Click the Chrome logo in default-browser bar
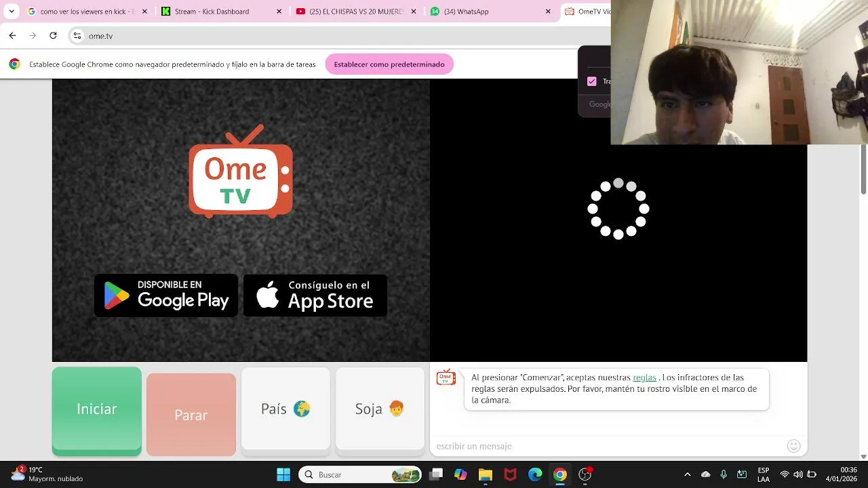 point(14,64)
